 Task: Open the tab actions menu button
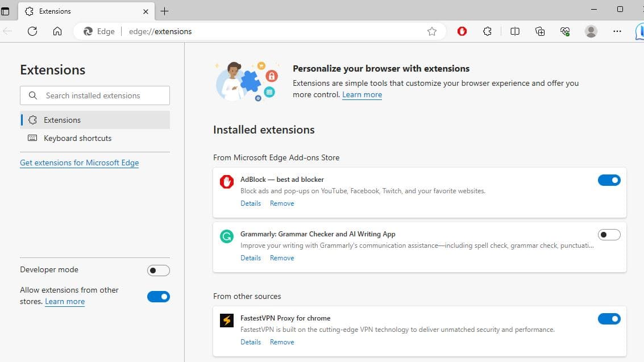point(6,11)
